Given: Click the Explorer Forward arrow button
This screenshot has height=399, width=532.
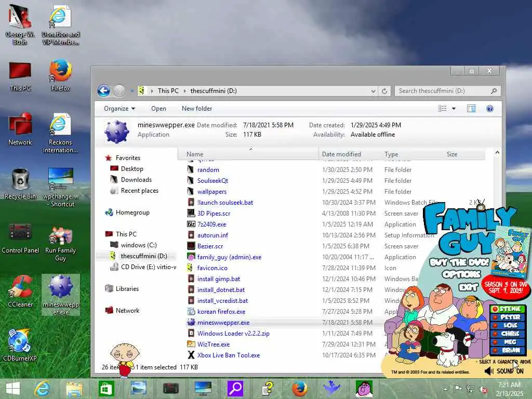Looking at the screenshot, I should [x=119, y=91].
